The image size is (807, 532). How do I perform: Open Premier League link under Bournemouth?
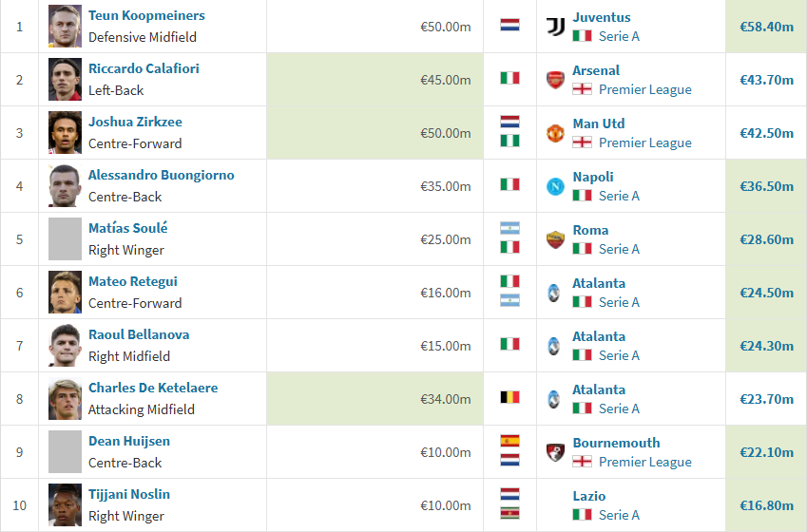click(x=644, y=462)
